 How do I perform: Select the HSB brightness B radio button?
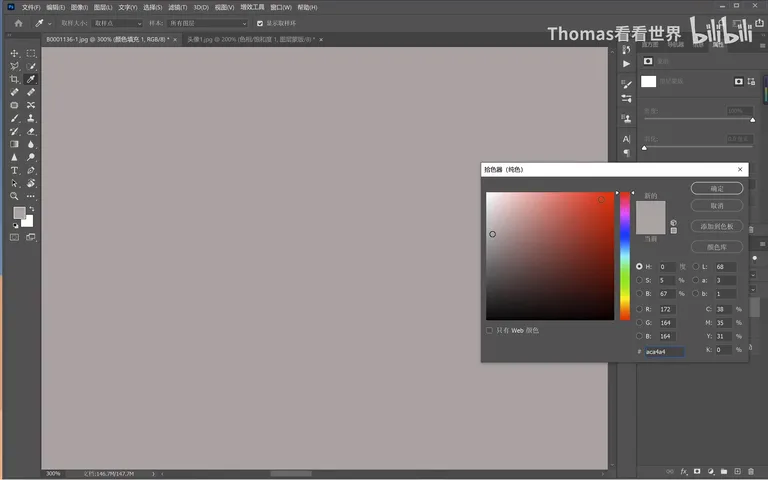pos(639,293)
